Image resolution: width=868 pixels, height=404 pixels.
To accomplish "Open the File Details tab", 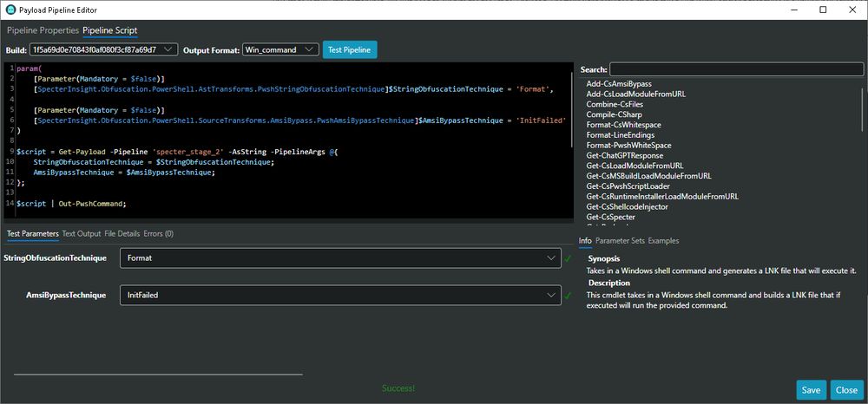I will (x=122, y=234).
